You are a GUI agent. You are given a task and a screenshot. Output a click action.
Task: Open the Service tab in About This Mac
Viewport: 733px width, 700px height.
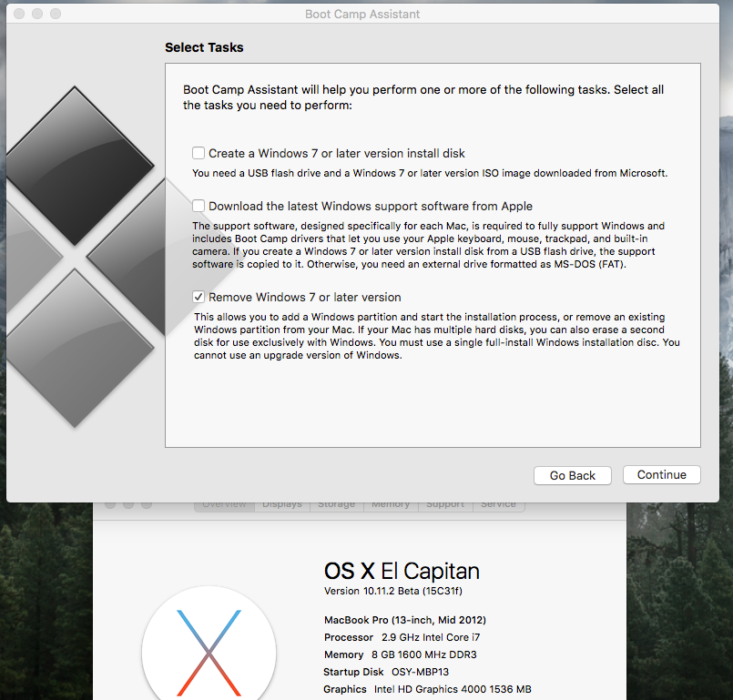pyautogui.click(x=498, y=504)
